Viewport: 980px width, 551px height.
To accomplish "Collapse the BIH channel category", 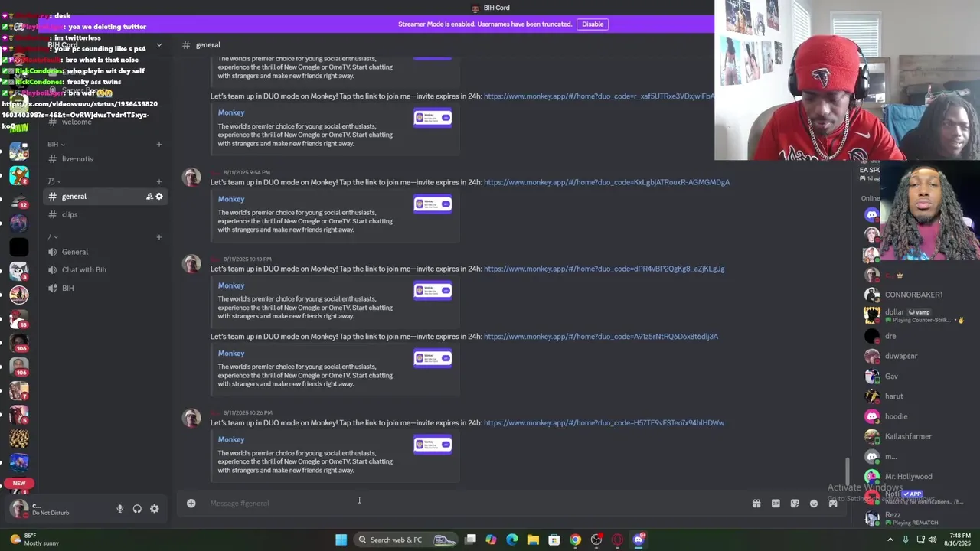I will (x=56, y=145).
